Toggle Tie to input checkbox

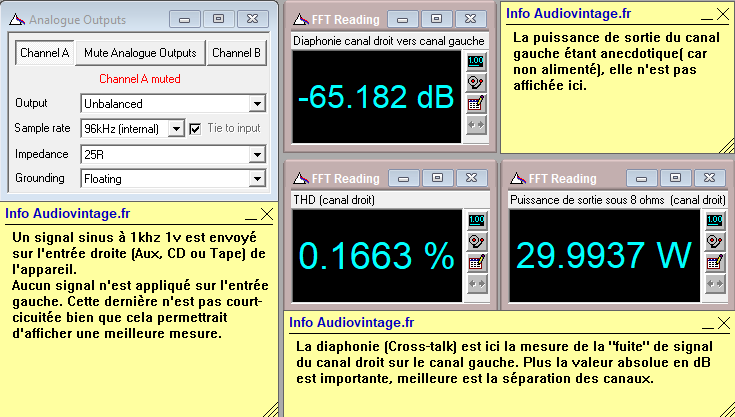(195, 129)
